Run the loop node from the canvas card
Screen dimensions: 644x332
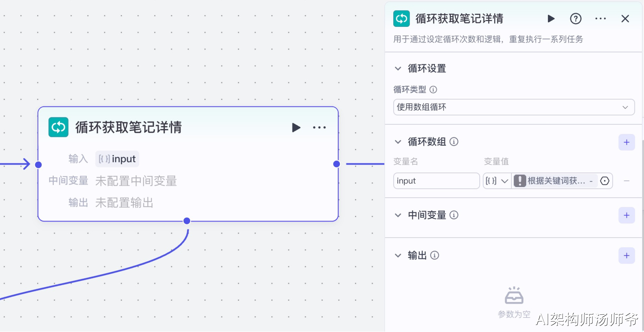[296, 127]
